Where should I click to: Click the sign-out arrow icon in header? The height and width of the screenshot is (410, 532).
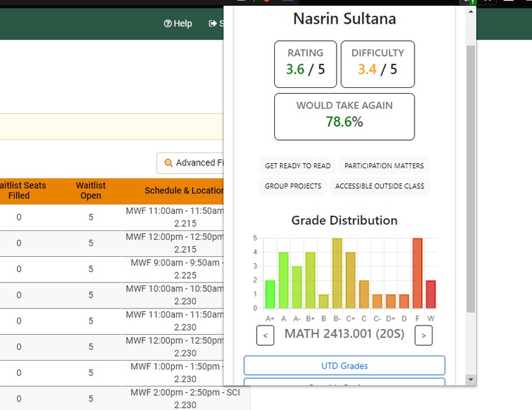point(213,24)
